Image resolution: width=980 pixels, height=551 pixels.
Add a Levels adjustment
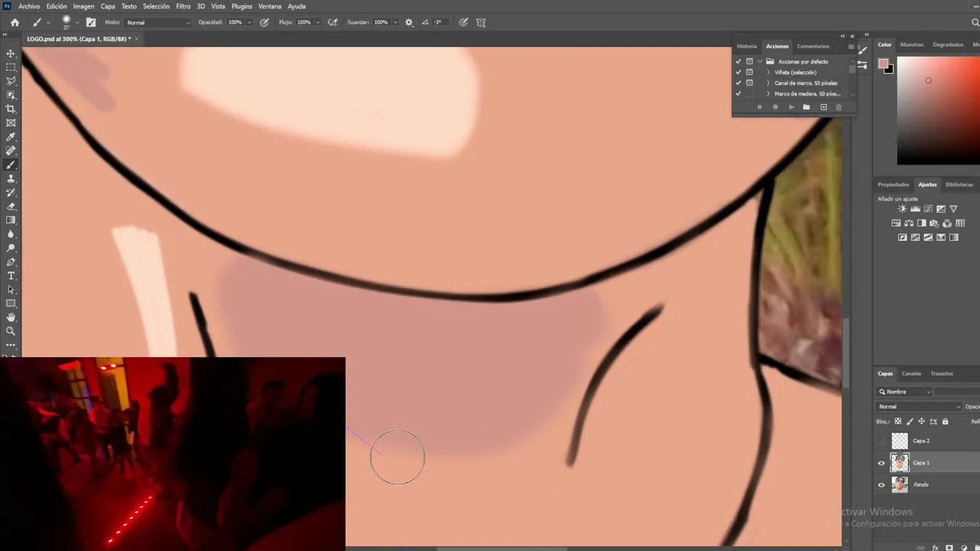(x=915, y=209)
